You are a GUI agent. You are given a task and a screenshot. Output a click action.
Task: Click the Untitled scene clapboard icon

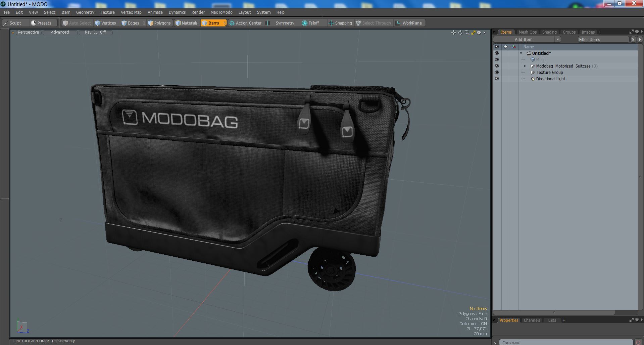click(x=529, y=53)
